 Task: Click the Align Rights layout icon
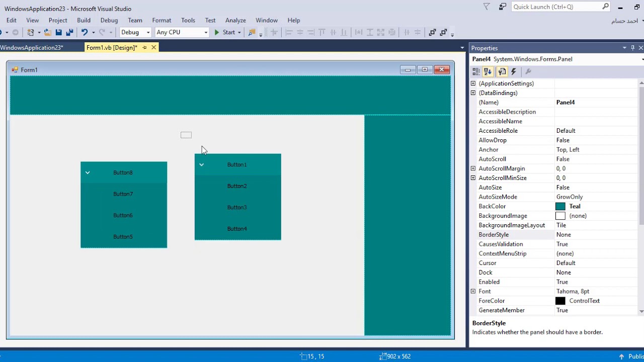(x=311, y=32)
